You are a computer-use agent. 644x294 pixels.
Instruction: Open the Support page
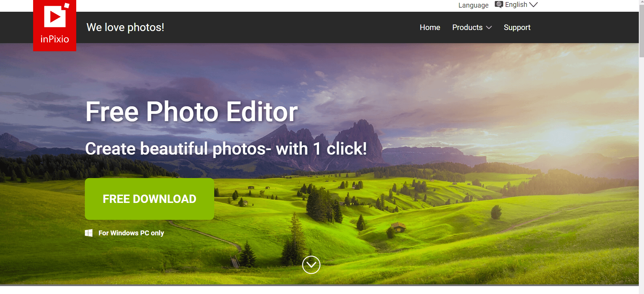517,28
